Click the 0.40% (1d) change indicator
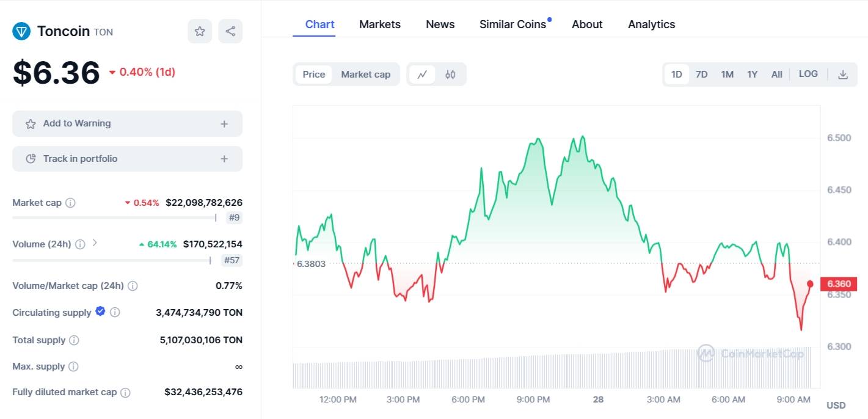Screen dimensions: 868x419 (142, 72)
